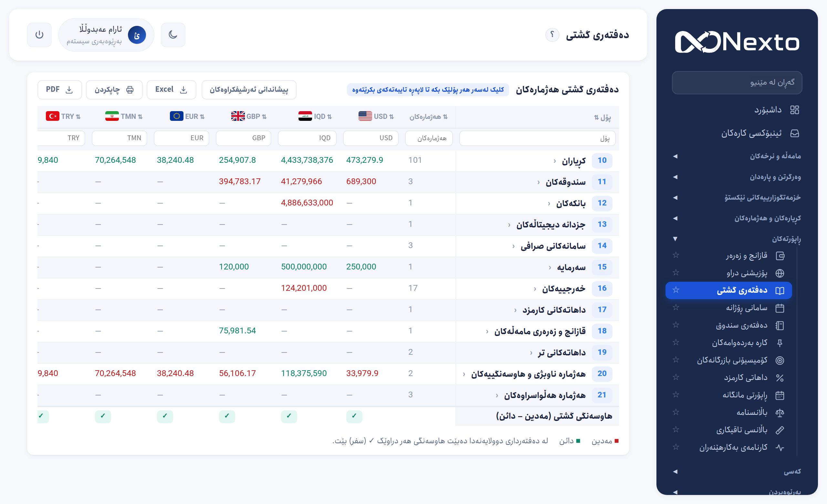Sort by the TMN flag column
Image resolution: width=827 pixels, height=504 pixels.
[124, 116]
